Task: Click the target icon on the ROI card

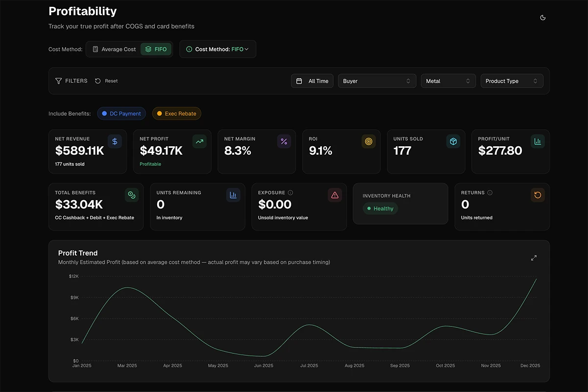Action: (x=369, y=141)
